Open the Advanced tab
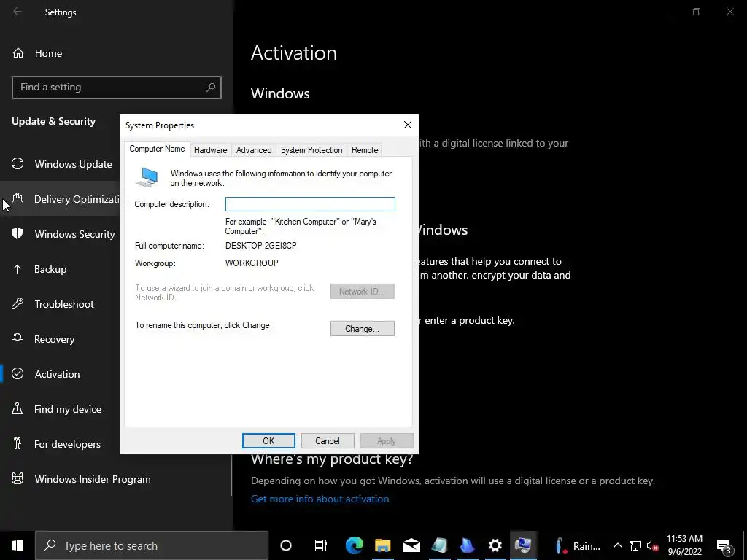The image size is (747, 560). [254, 150]
